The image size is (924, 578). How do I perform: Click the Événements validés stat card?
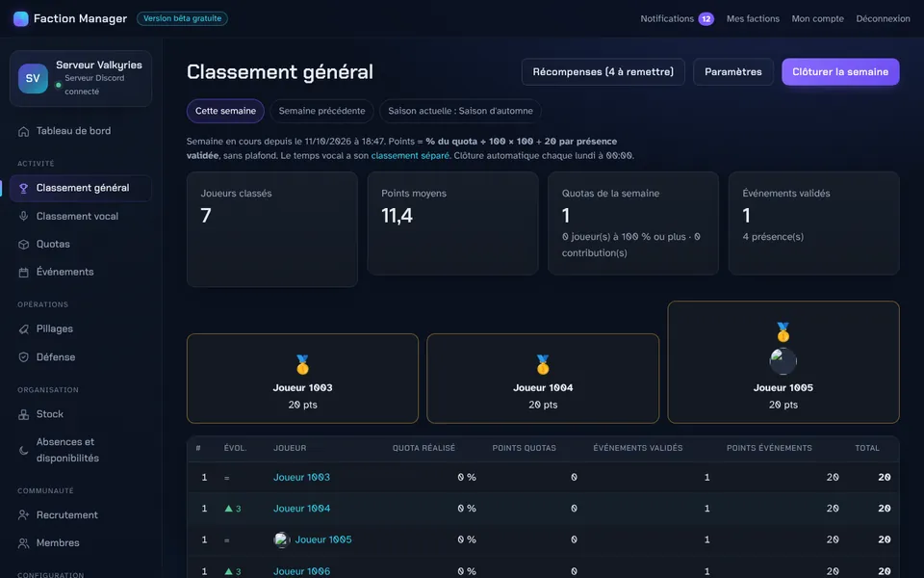tap(814, 223)
